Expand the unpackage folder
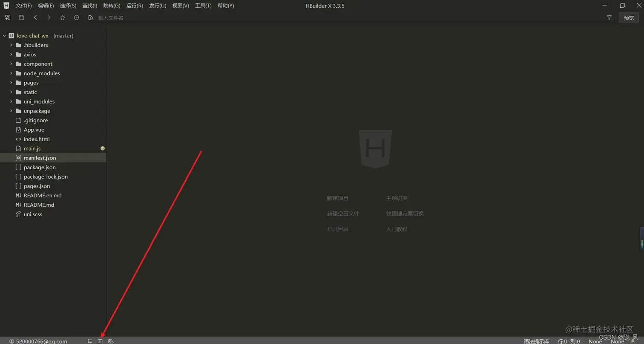This screenshot has height=344, width=644. click(11, 111)
